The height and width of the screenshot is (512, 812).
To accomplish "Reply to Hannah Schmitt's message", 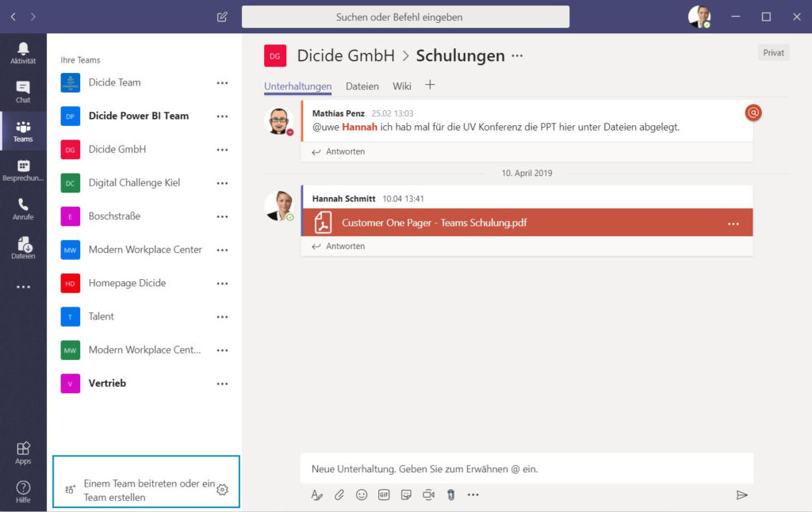I will point(339,246).
